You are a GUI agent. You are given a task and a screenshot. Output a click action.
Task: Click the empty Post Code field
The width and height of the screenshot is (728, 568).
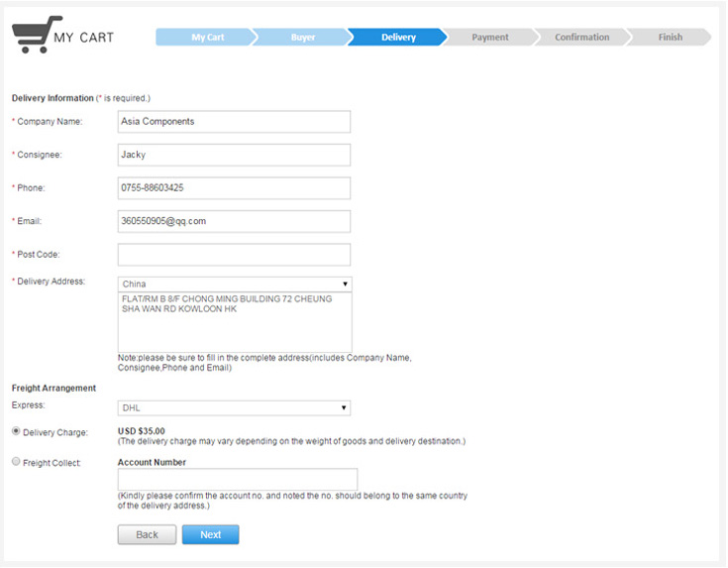(x=234, y=255)
